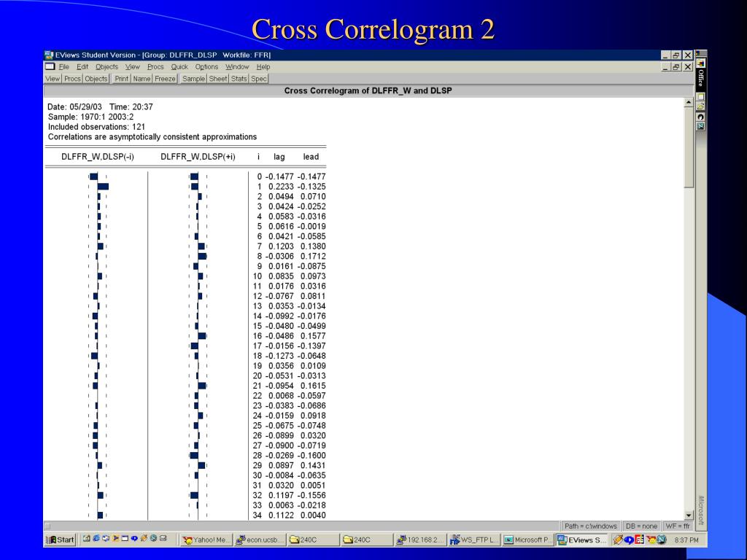This screenshot has width=747, height=560.
Task: Click the Sheet toolbar button
Action: click(x=218, y=79)
